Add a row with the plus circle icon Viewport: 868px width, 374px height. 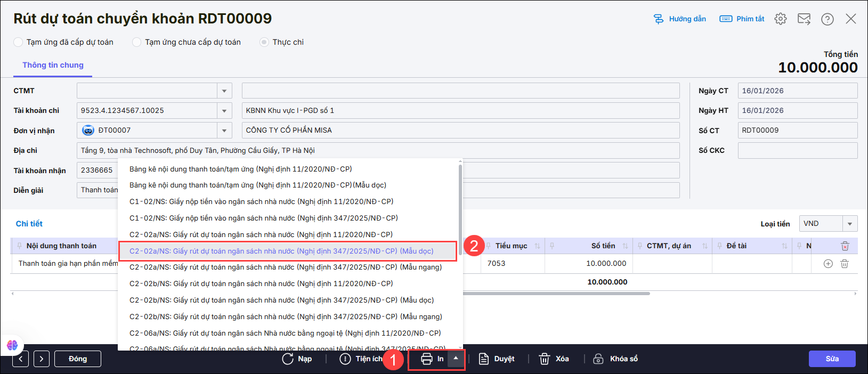point(828,264)
